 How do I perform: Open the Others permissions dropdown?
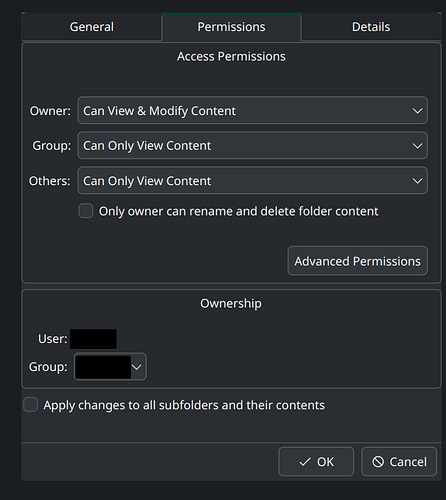click(x=252, y=180)
